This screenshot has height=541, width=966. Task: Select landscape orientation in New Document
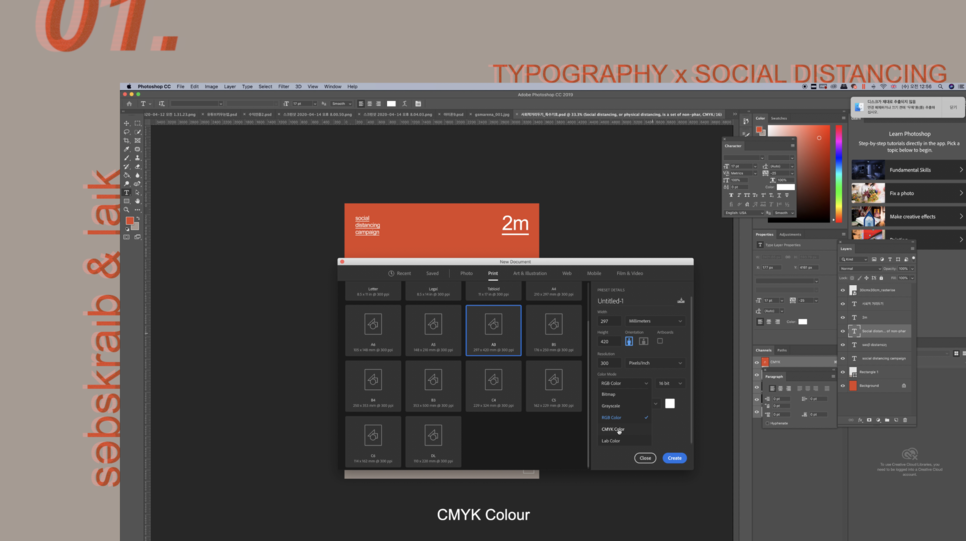(x=643, y=341)
